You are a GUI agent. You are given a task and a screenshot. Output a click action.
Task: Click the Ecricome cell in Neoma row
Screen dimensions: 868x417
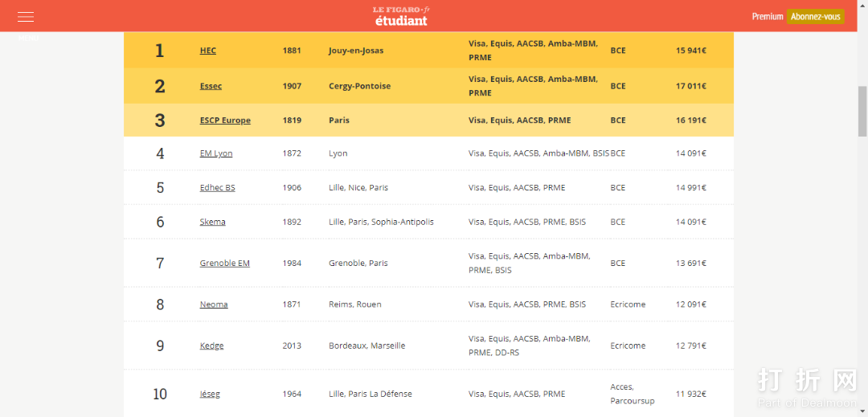tap(628, 305)
